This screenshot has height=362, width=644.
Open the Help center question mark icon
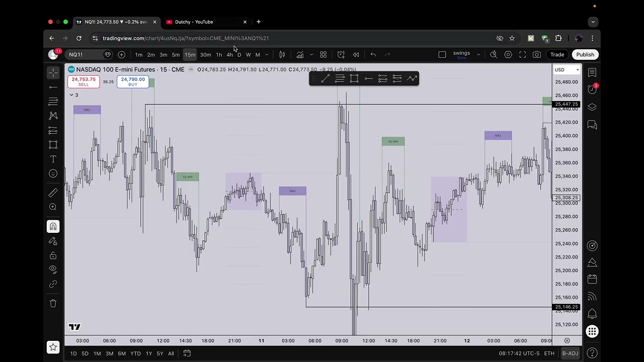tap(592, 353)
